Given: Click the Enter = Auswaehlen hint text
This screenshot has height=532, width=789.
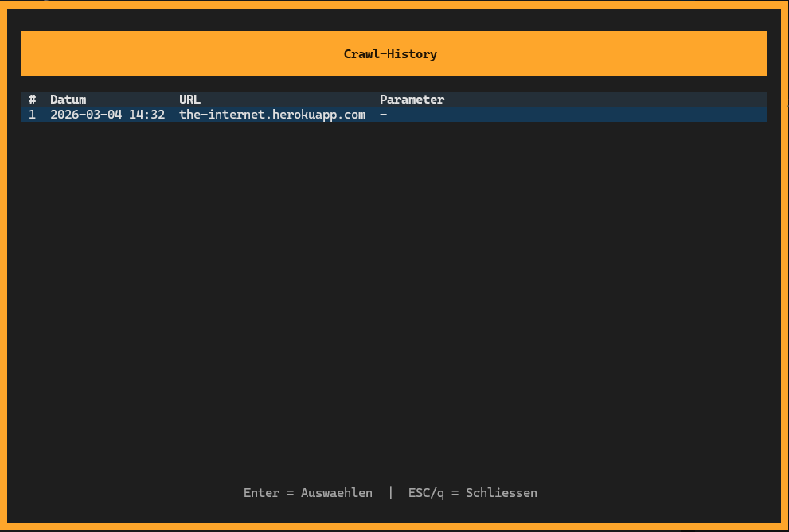Looking at the screenshot, I should pos(307,492).
